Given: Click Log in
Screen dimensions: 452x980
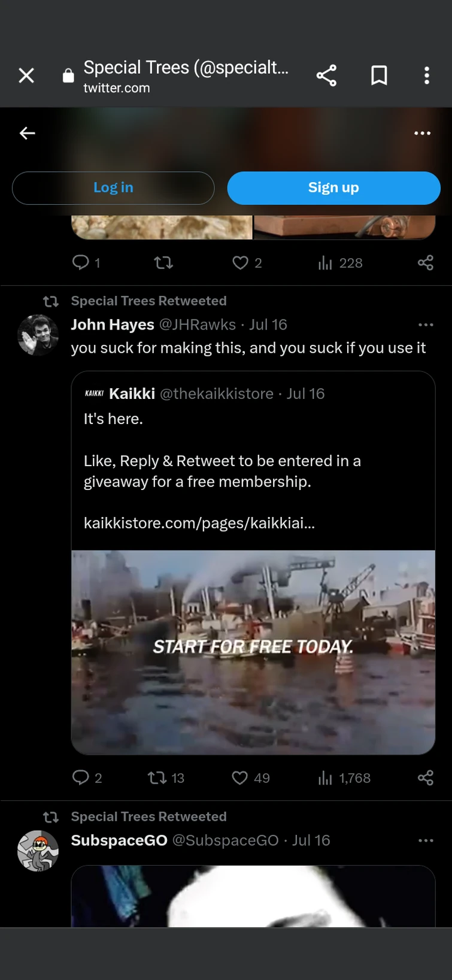Looking at the screenshot, I should (113, 187).
